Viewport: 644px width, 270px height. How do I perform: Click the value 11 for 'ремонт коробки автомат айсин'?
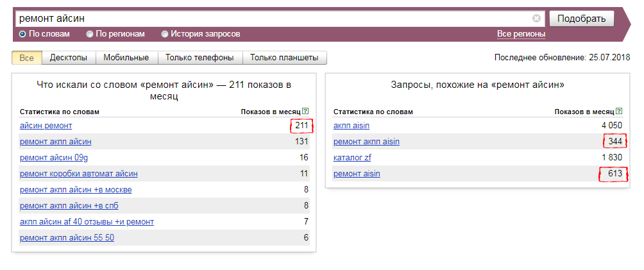coord(304,174)
